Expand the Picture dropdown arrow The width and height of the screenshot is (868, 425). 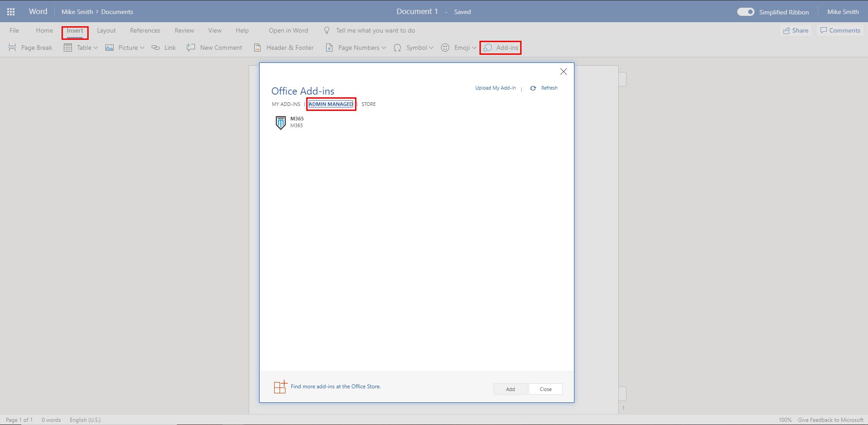pos(142,48)
